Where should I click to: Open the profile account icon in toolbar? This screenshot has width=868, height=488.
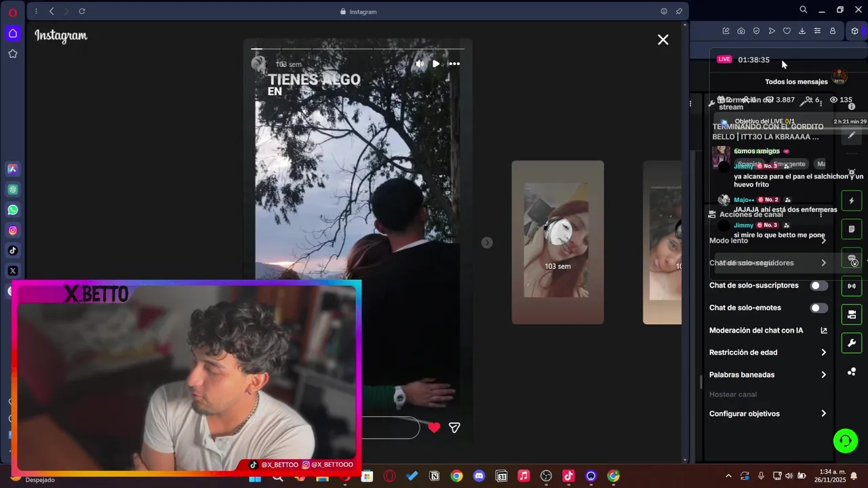point(833,31)
